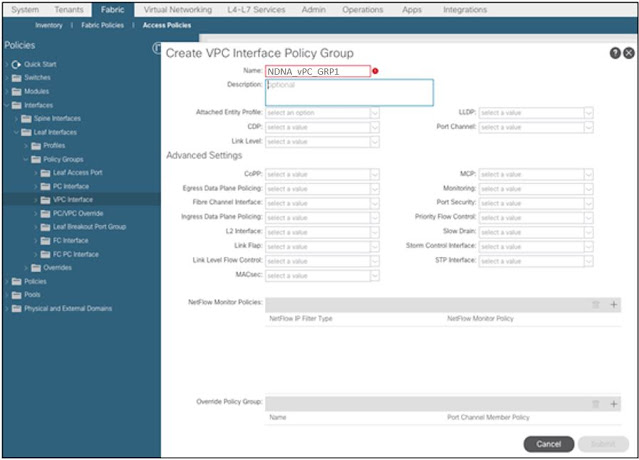Click the VPC Interface folder icon

(x=45, y=200)
